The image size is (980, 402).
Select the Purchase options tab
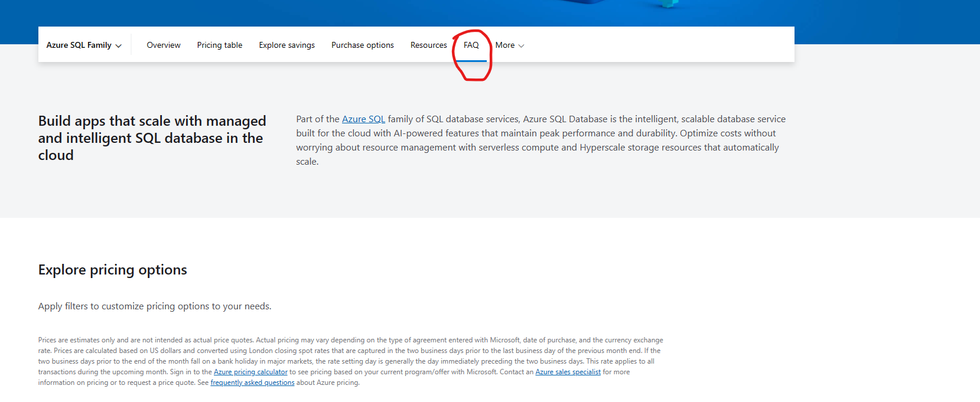coord(363,45)
